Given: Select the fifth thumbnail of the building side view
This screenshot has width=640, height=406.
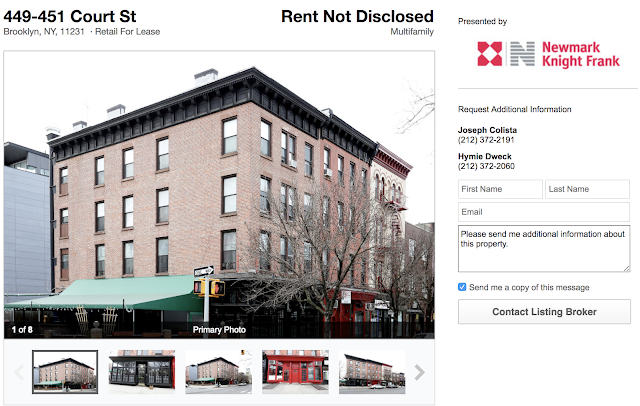Looking at the screenshot, I should (x=372, y=372).
